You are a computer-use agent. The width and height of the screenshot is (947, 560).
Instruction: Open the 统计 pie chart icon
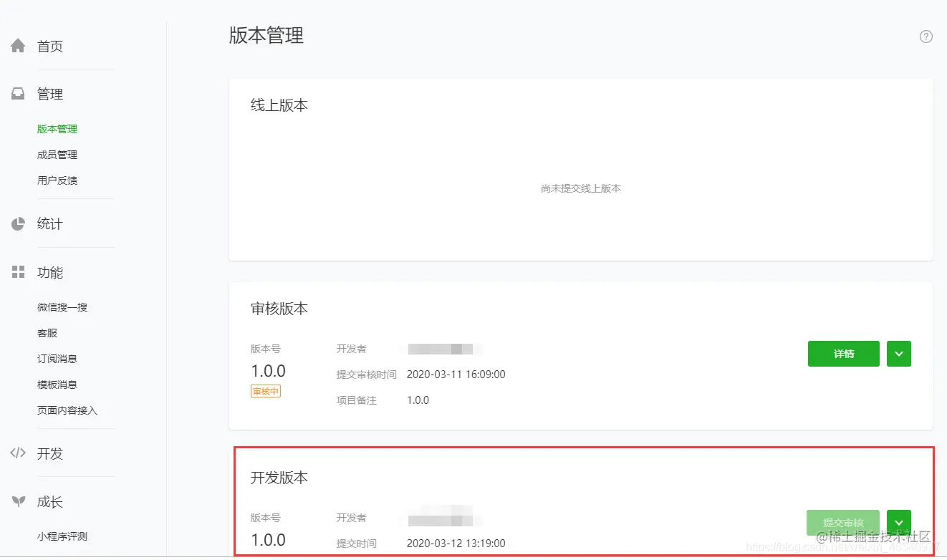click(x=17, y=223)
